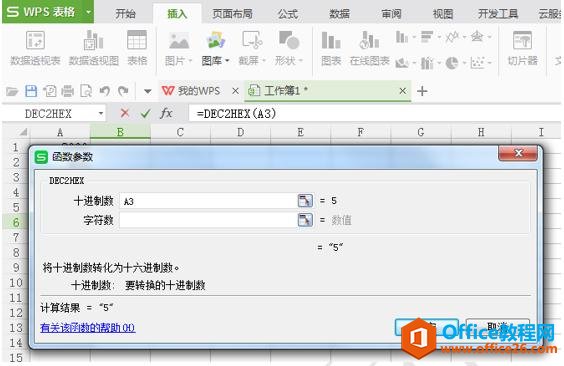
Task: Expand the 截屏 dropdown arrow
Action: click(264, 61)
